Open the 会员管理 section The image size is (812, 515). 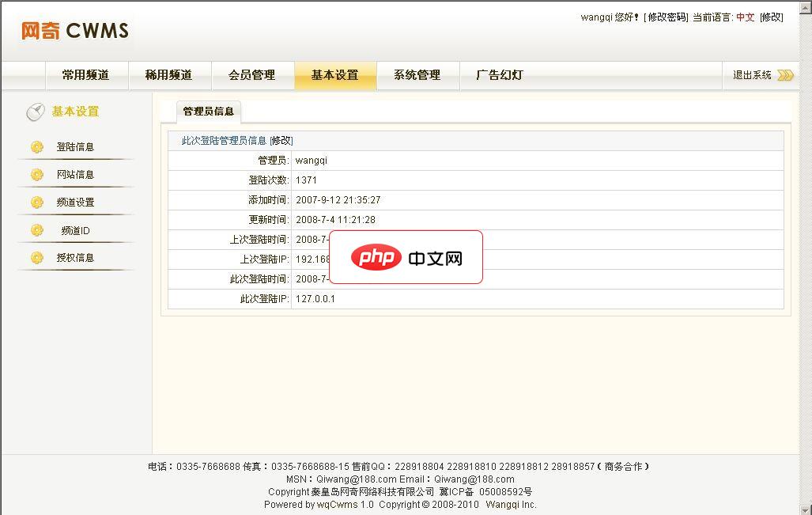coord(253,75)
